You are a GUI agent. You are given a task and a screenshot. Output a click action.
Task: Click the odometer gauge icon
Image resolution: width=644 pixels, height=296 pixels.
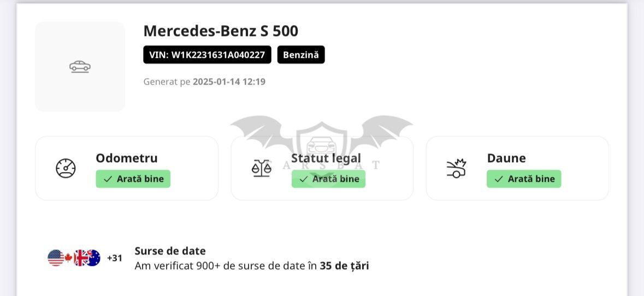[x=66, y=168]
